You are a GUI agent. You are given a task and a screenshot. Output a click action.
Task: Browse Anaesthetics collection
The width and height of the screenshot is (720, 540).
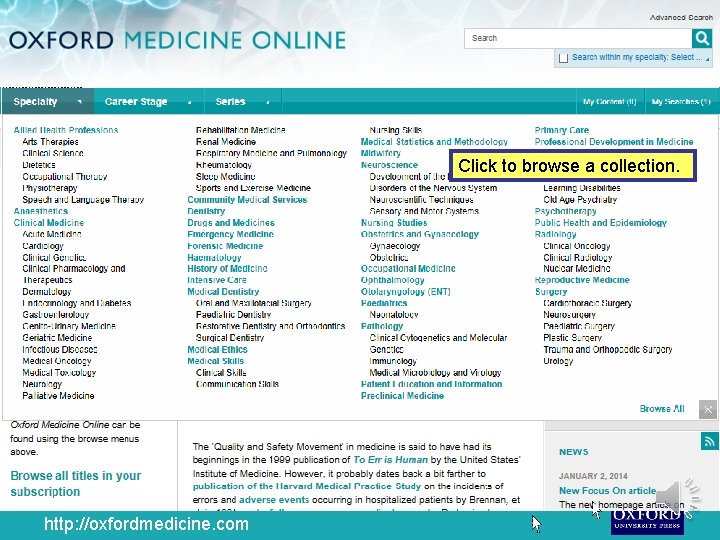pos(41,211)
